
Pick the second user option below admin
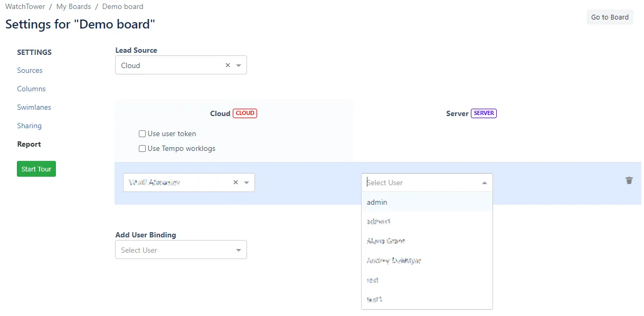427,222
